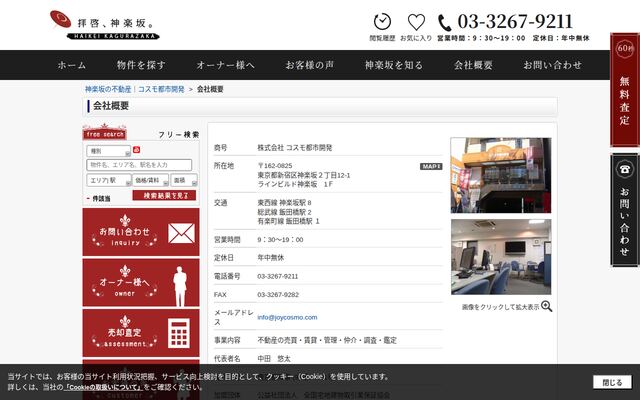
Task: Open the 種別 dropdown
Action: coord(109,151)
